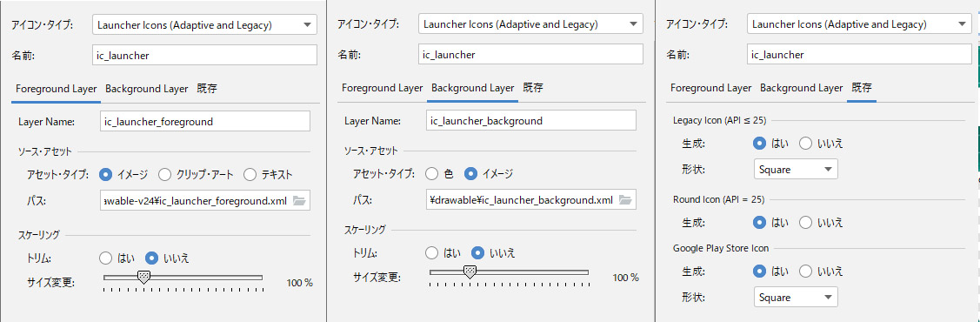This screenshot has height=322, width=980.
Task: Switch to Background Layer tab in right panel
Action: click(x=802, y=88)
